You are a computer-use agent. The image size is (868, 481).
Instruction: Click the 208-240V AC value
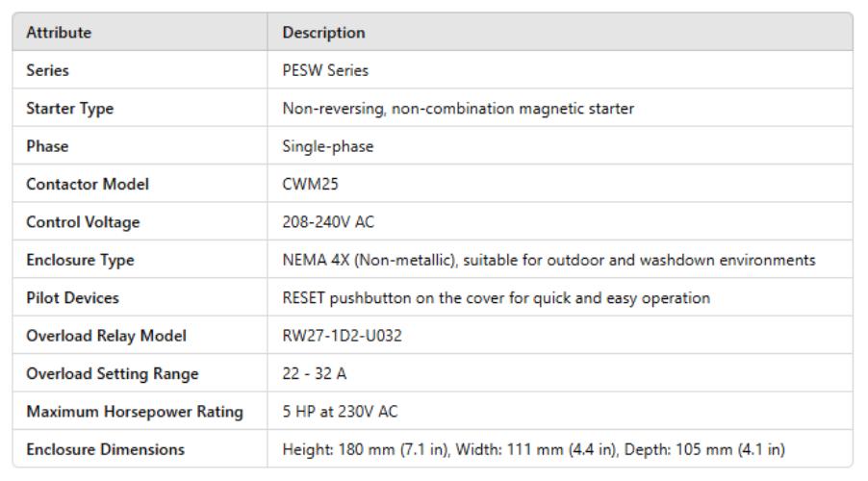click(x=328, y=222)
